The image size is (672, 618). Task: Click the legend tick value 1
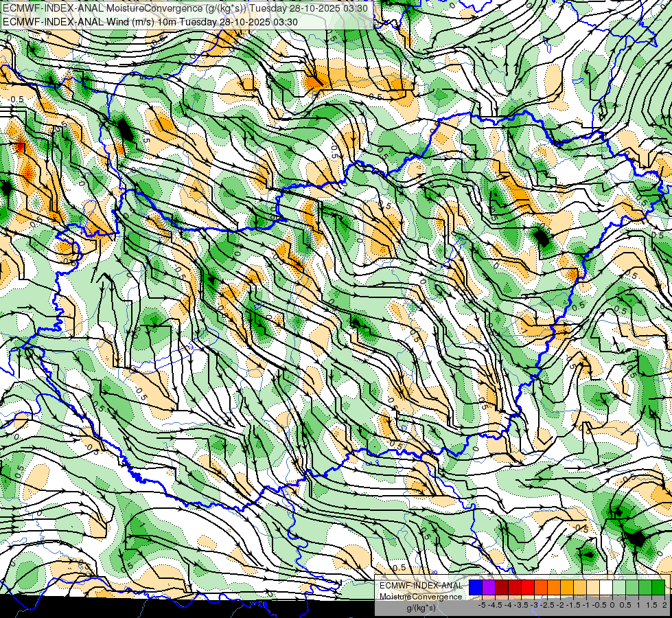point(638,605)
